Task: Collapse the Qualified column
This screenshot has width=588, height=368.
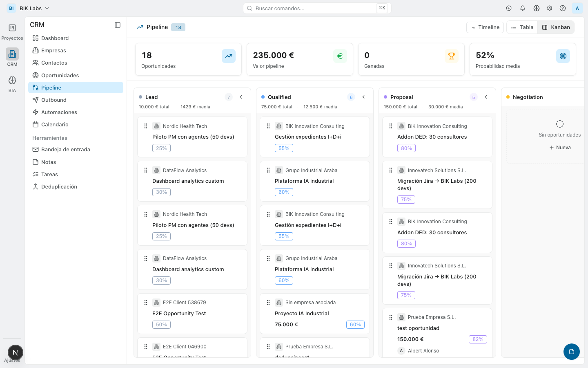Action: (x=363, y=97)
